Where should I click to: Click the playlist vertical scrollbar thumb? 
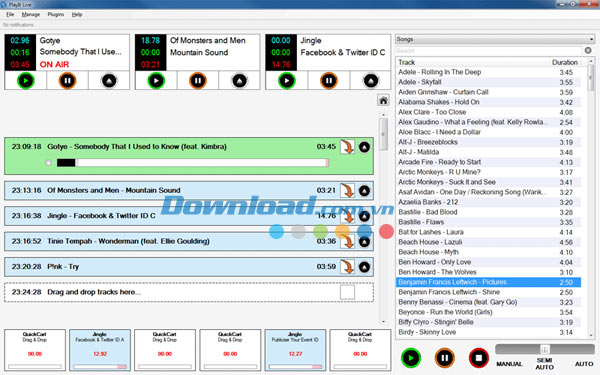[x=383, y=134]
